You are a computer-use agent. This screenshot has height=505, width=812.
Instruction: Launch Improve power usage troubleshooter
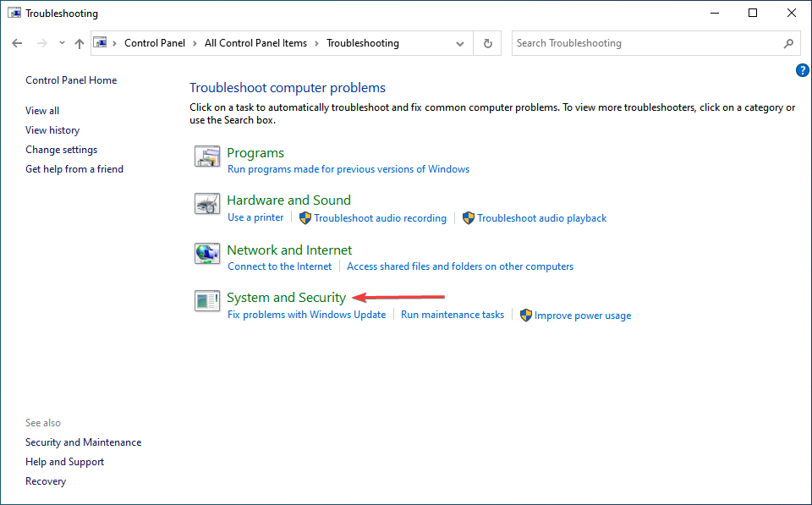tap(583, 316)
